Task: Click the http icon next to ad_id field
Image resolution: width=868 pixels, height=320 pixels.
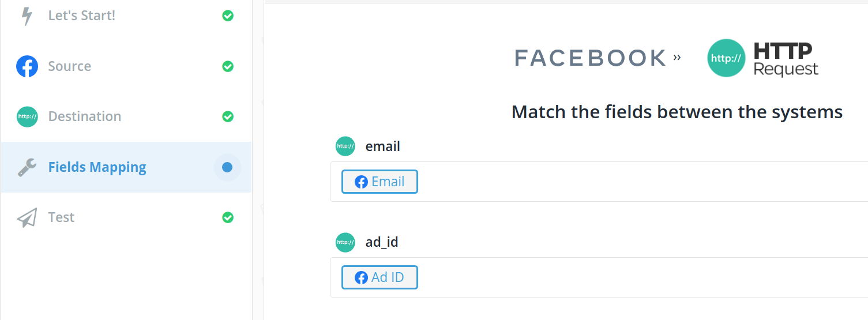Action: (x=345, y=242)
